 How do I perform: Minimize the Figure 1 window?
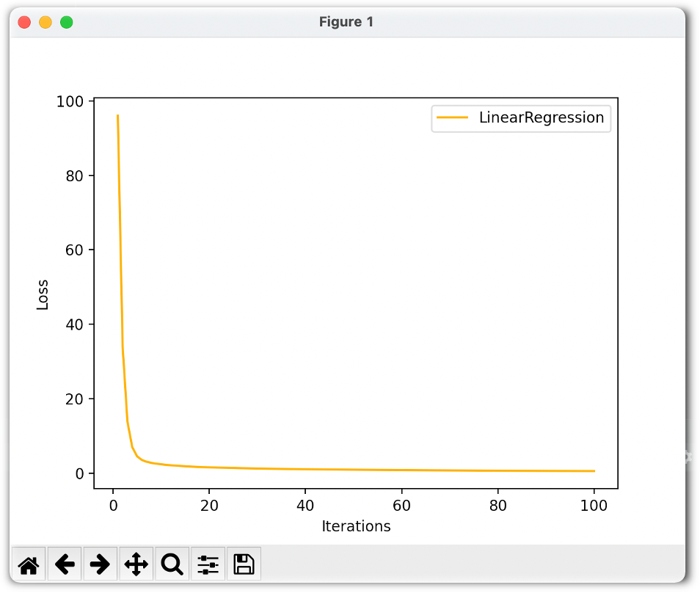click(x=45, y=22)
